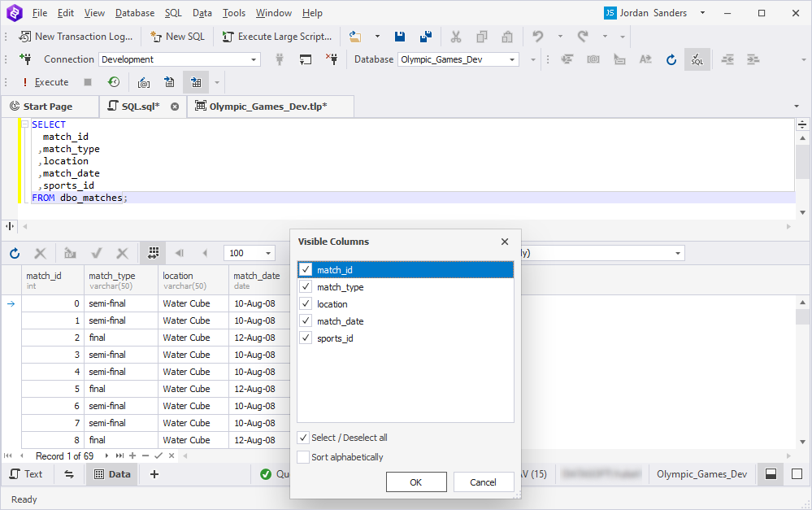Go to the next record in navigator
This screenshot has width=812, height=510.
(106, 456)
